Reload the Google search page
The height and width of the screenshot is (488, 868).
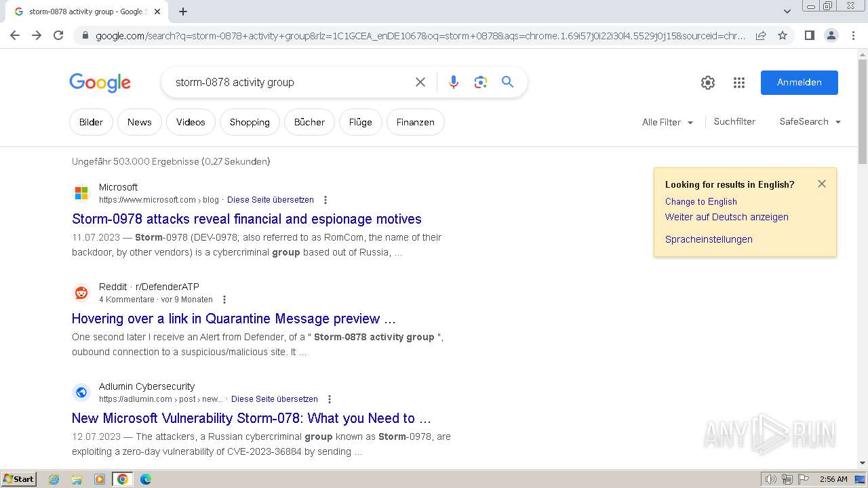tap(58, 35)
